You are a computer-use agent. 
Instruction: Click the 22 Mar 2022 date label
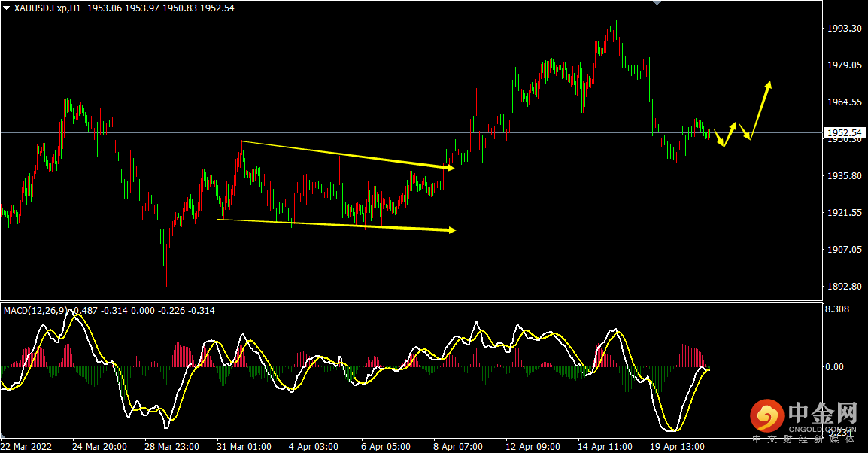click(x=26, y=446)
